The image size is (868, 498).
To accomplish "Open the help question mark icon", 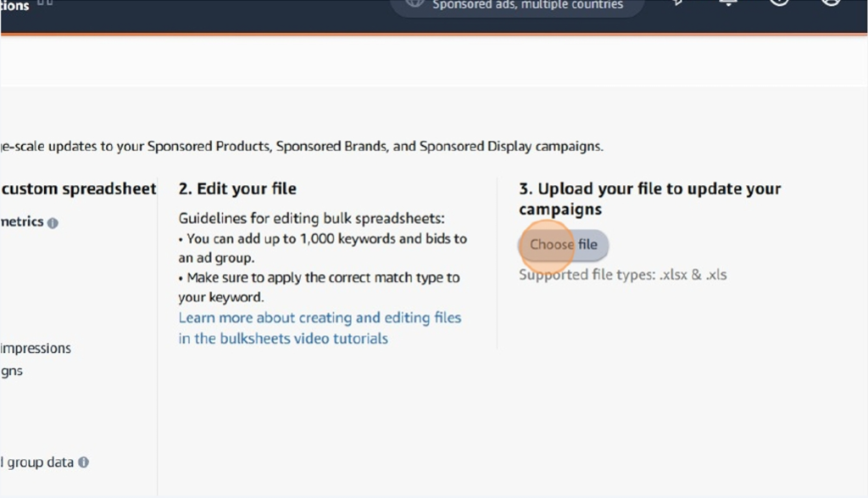I will pyautogui.click(x=778, y=3).
